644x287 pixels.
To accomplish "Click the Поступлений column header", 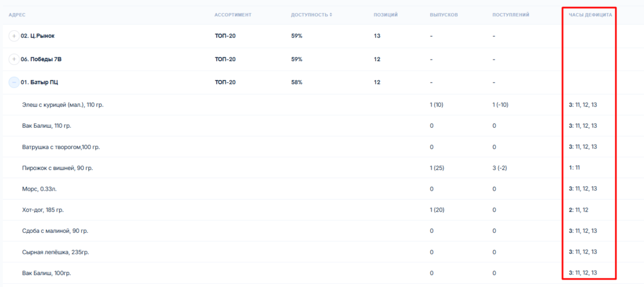I will tap(510, 14).
